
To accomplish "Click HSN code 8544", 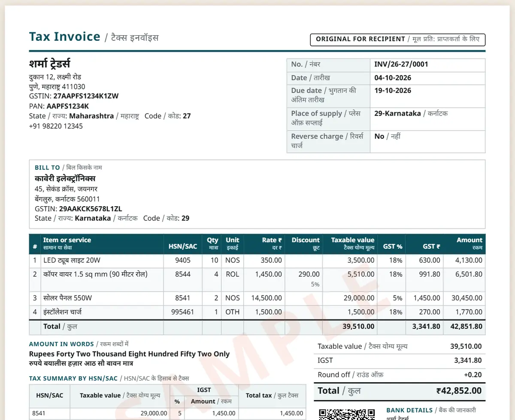I will 183,274.
